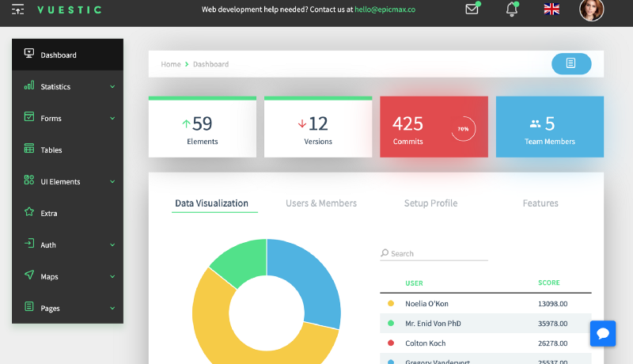Click the Forms checkbox icon in sidebar
Viewport: 633px width, 364px height.
point(29,116)
